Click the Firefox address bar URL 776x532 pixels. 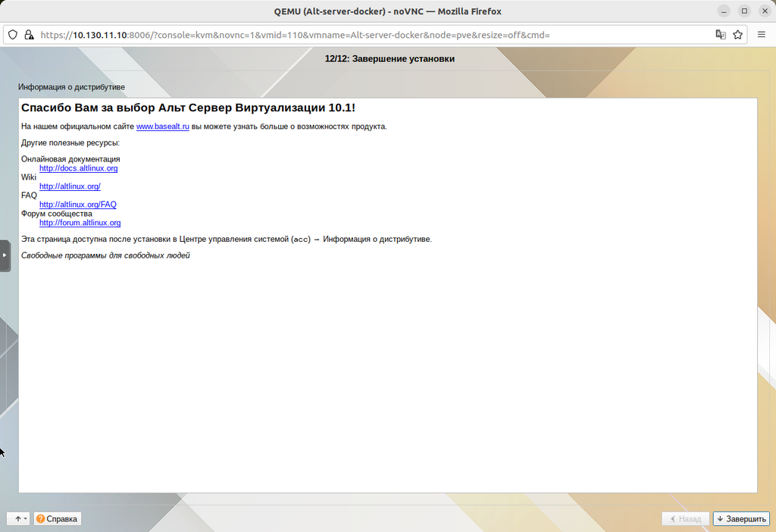tap(303, 35)
